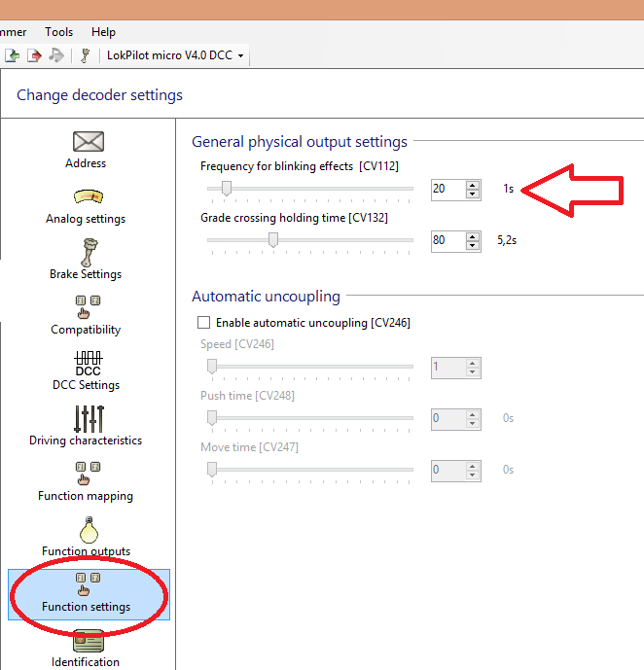Open Brake Settings piston icon

89,252
